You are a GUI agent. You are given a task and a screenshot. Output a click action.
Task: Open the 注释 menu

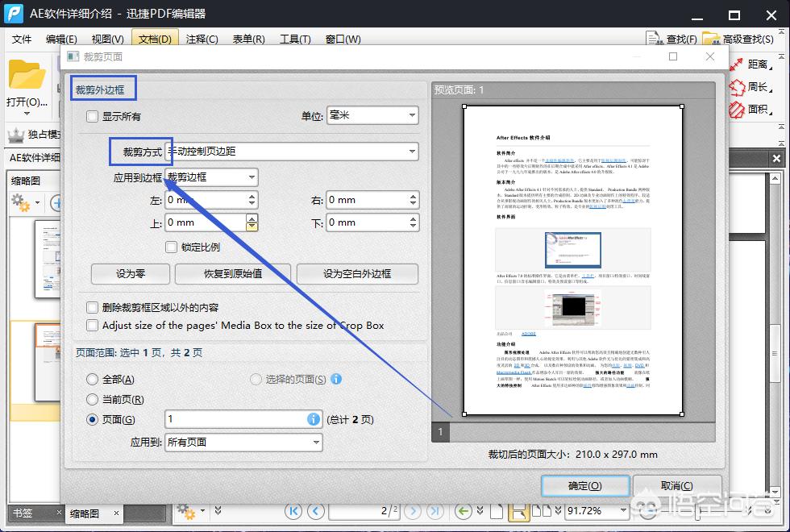tap(202, 39)
